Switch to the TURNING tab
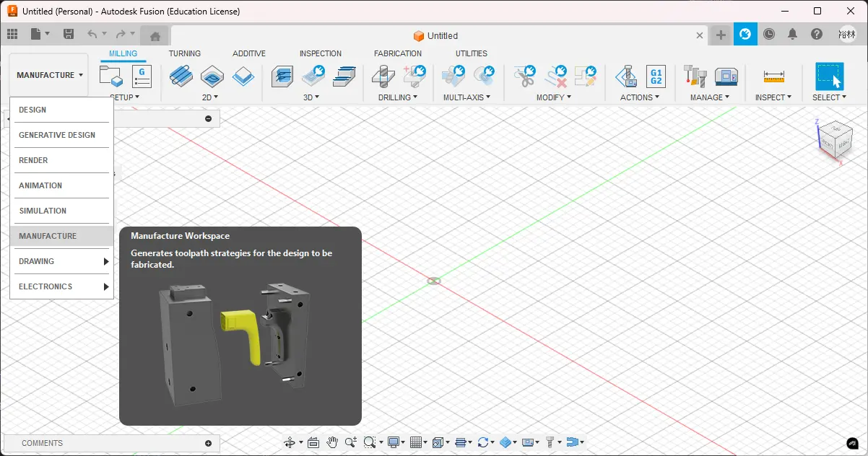 click(x=185, y=53)
